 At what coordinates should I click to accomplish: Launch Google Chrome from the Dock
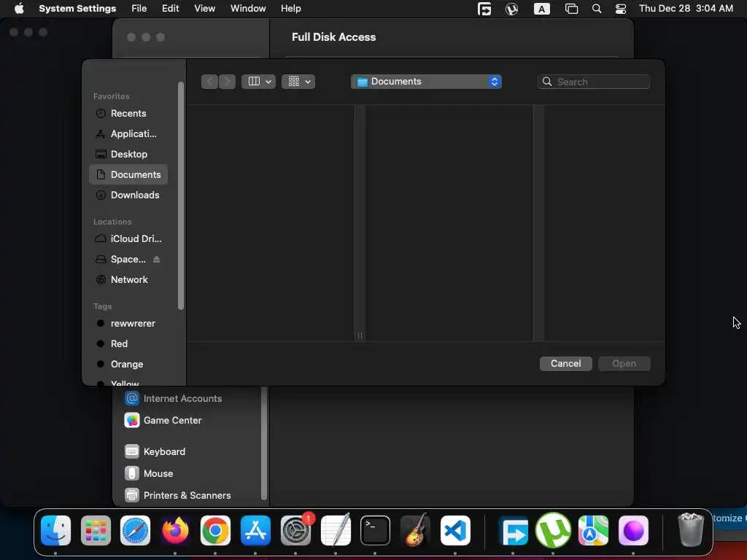(x=215, y=531)
